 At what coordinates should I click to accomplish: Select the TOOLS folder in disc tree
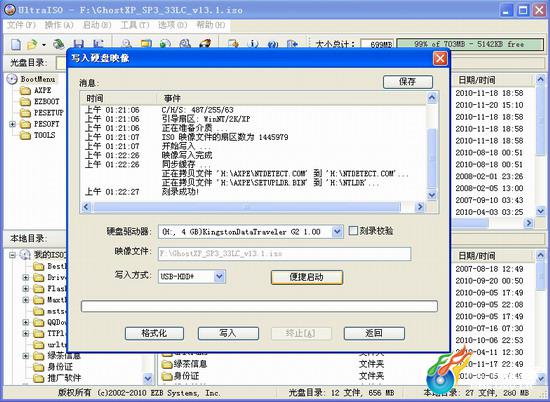pos(38,135)
